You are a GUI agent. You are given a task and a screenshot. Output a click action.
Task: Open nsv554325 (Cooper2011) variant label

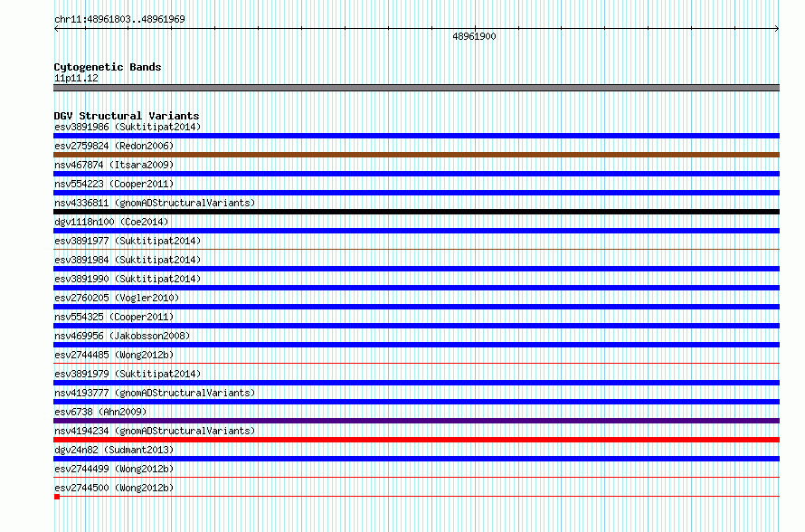114,317
